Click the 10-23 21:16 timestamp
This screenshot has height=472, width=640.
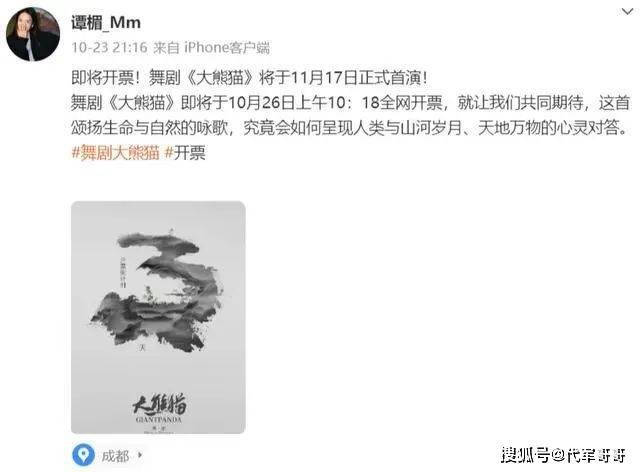(109, 48)
